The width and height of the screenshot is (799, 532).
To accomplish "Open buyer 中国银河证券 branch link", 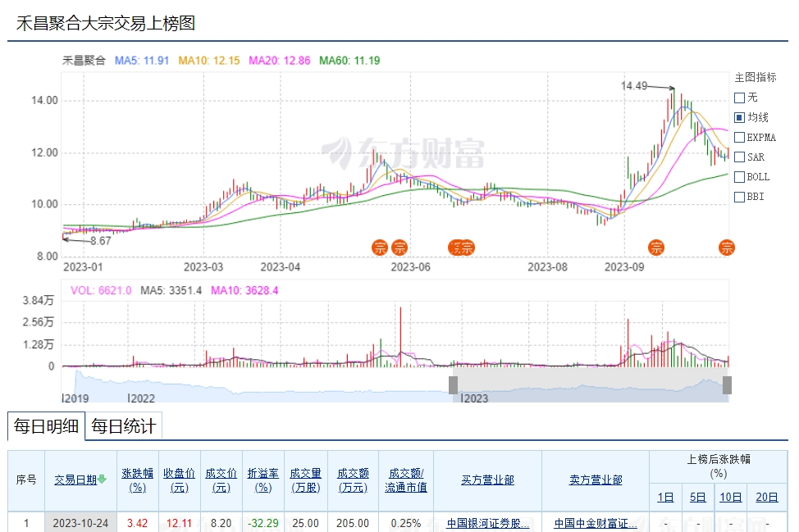I will coord(487,523).
